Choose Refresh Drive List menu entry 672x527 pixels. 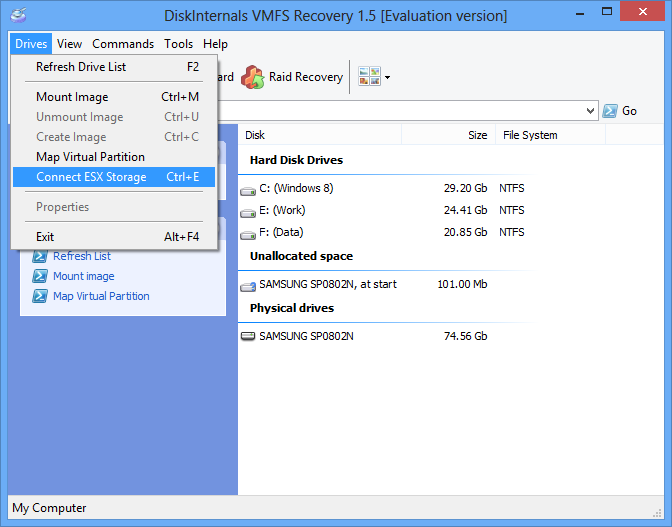coord(114,67)
